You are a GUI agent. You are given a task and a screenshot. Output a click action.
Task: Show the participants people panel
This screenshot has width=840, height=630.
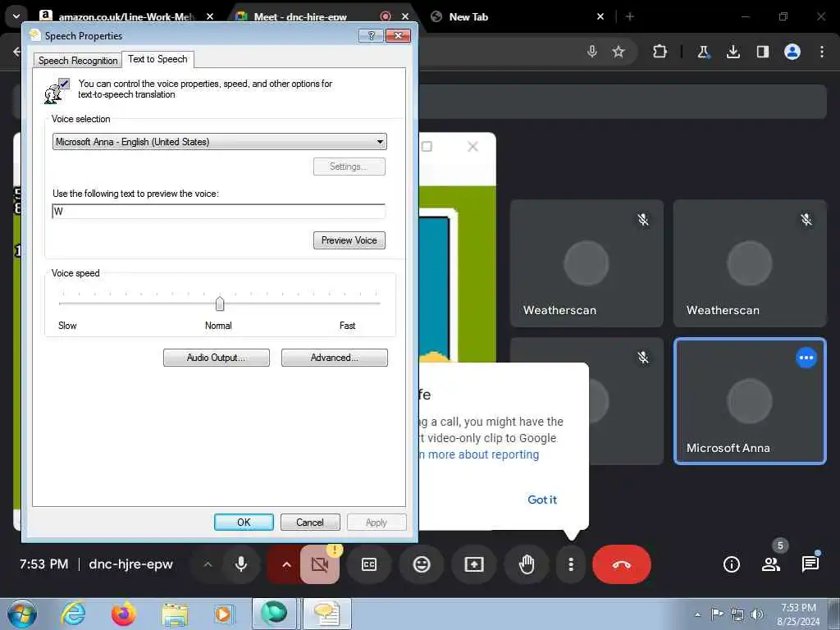coord(771,564)
